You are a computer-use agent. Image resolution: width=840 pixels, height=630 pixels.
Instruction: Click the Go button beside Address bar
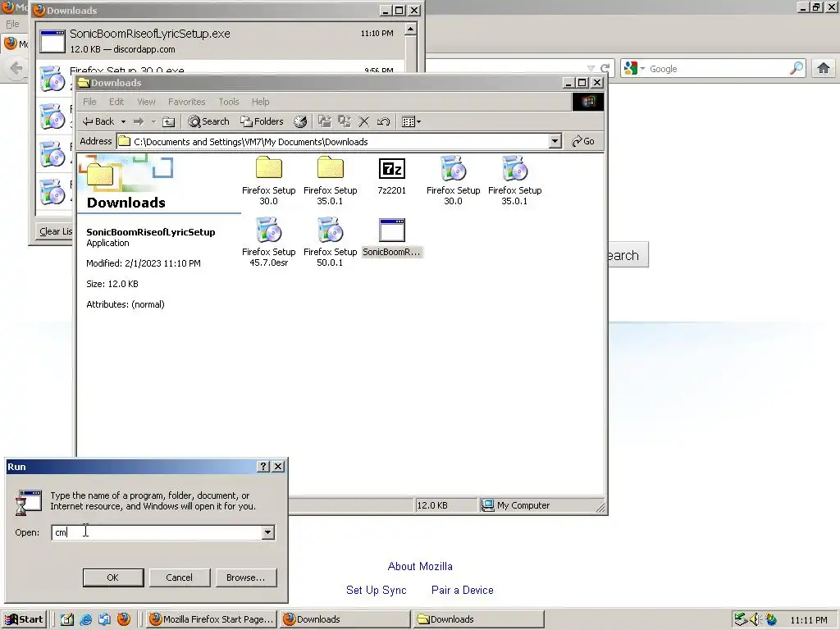[x=583, y=141]
